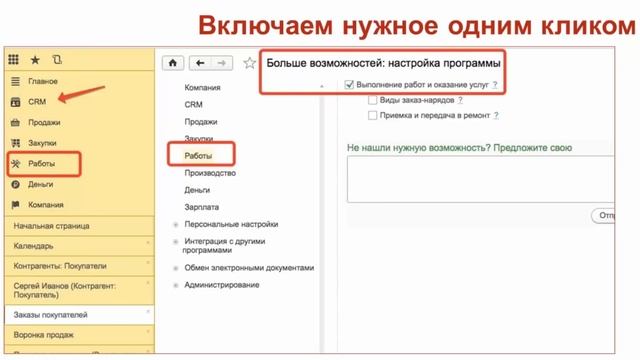Click the suggestion text input field

(480, 179)
